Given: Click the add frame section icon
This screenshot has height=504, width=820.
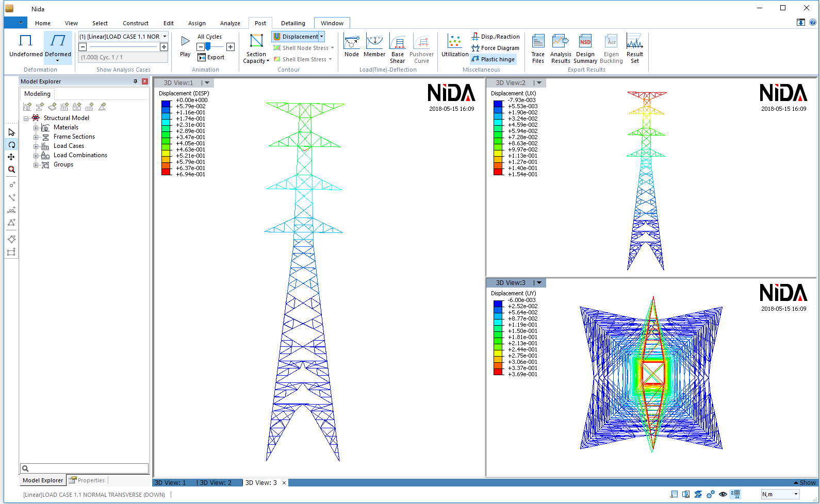Looking at the screenshot, I should click(40, 107).
